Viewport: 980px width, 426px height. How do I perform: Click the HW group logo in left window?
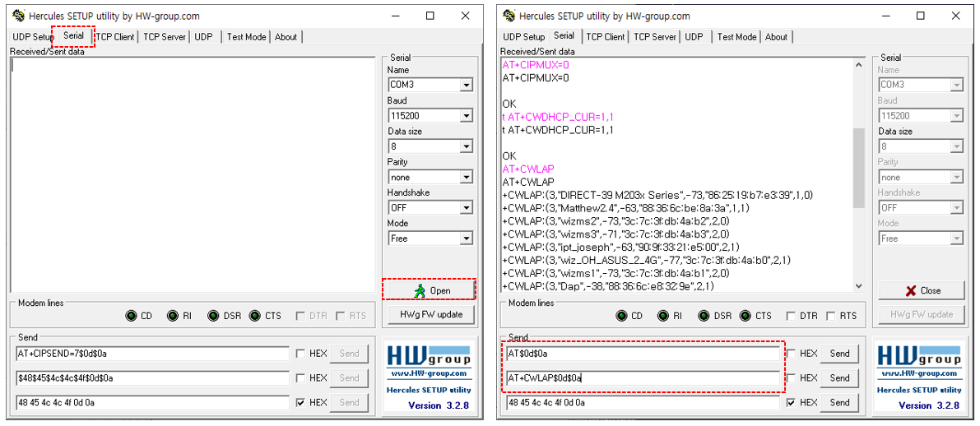tap(428, 356)
